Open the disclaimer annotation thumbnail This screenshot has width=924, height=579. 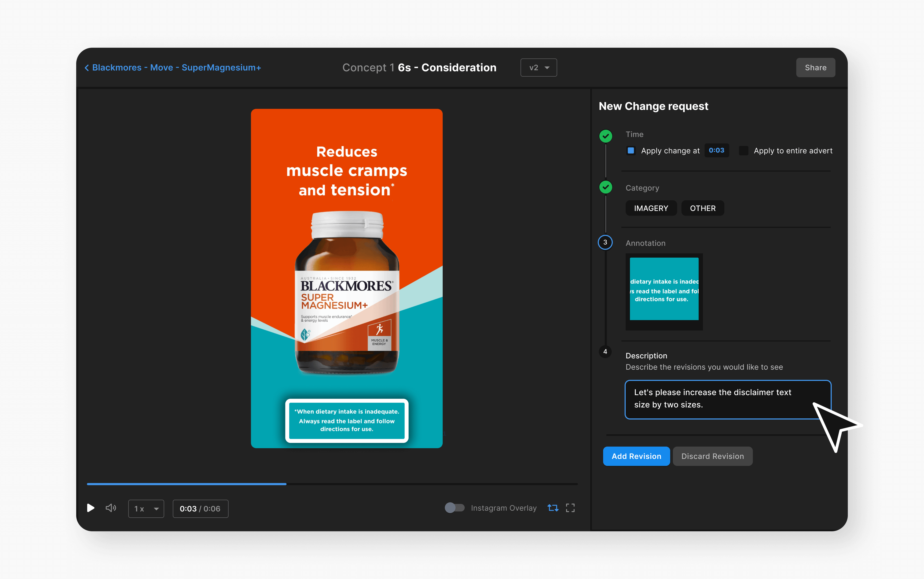pos(664,289)
